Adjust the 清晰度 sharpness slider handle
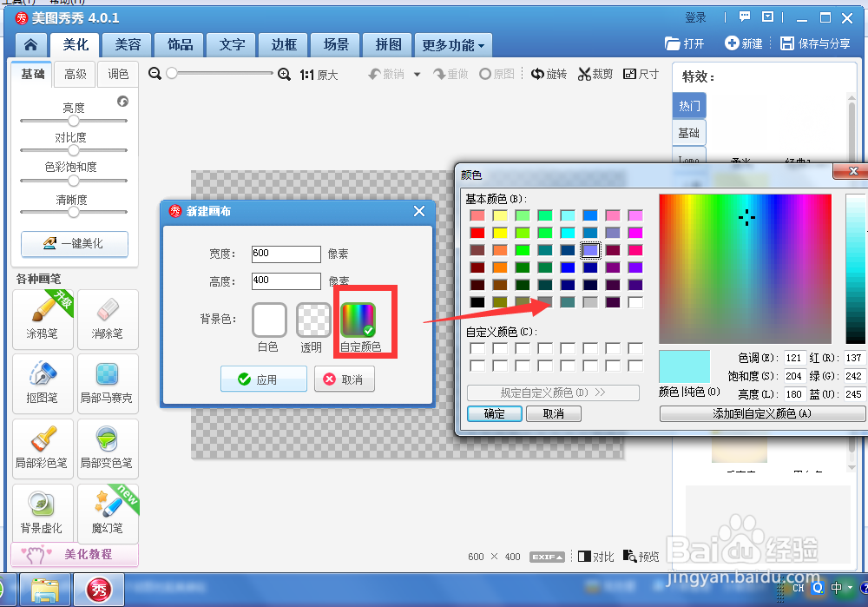Screen dimensions: 868x607 tap(74, 212)
